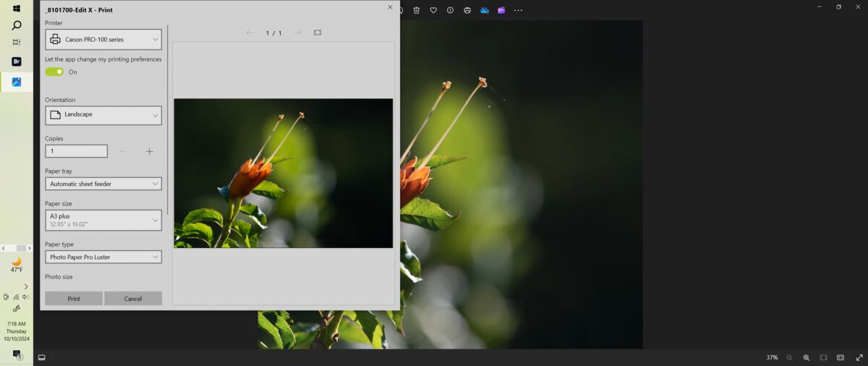Click the taskbar Search magnifier icon
Viewport: 868px width, 366px height.
(x=17, y=25)
